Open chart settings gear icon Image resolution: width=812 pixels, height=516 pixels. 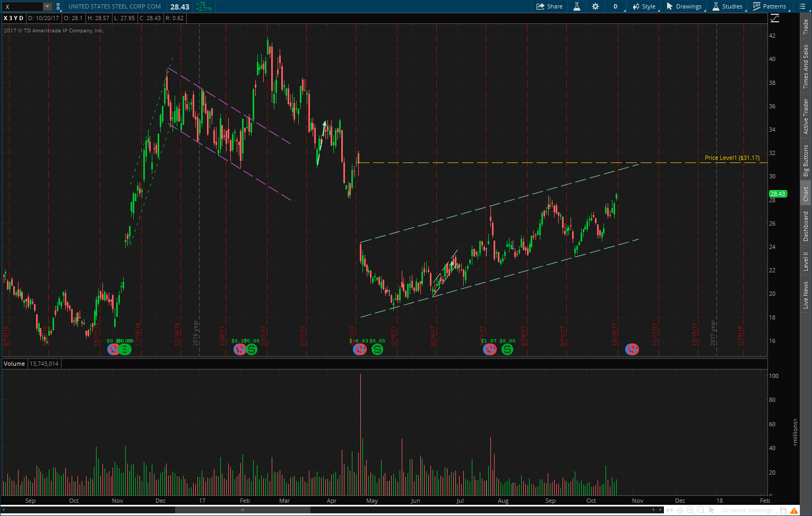click(x=595, y=6)
